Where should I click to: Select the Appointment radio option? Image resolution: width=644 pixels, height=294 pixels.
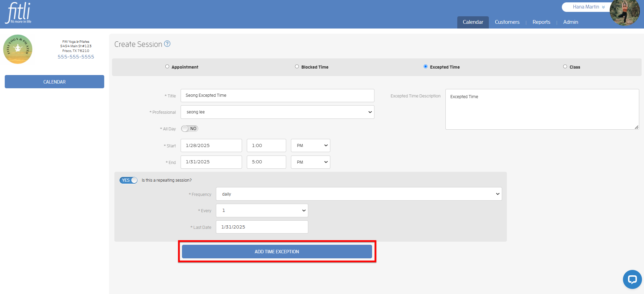tap(167, 67)
